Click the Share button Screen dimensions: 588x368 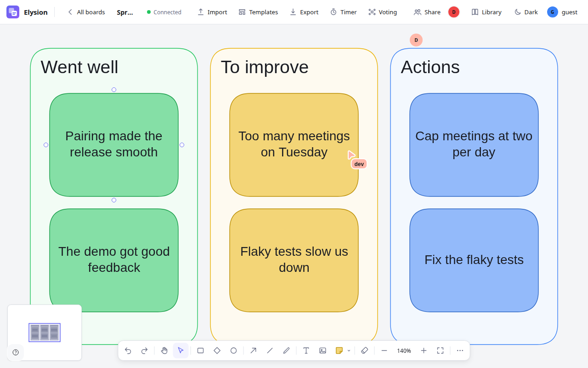[427, 12]
